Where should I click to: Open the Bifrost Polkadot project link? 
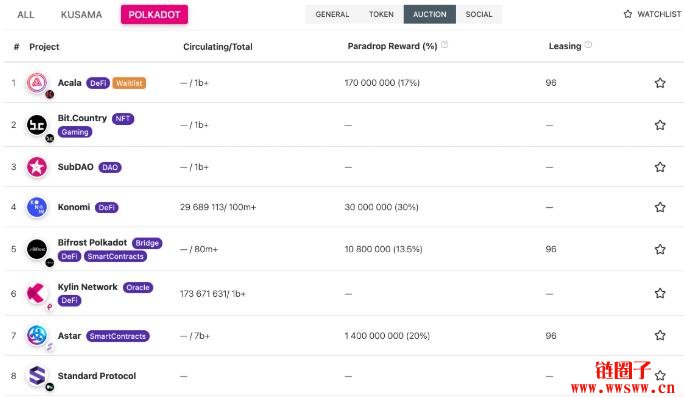pyautogui.click(x=92, y=242)
